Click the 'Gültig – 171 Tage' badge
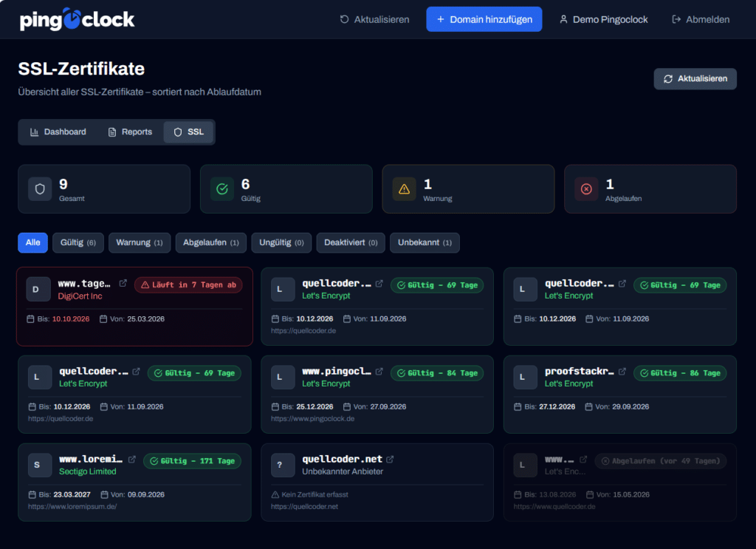Viewport: 756px width, 549px height. point(193,461)
